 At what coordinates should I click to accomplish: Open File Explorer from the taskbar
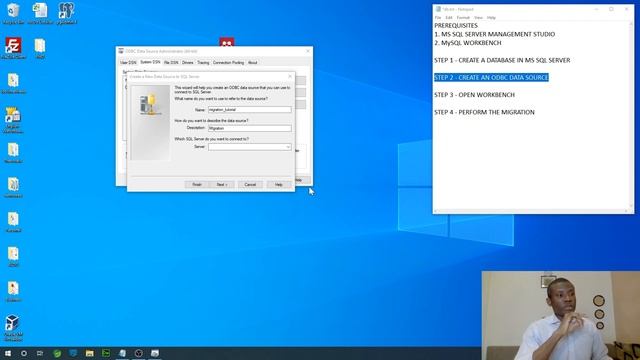(90, 353)
